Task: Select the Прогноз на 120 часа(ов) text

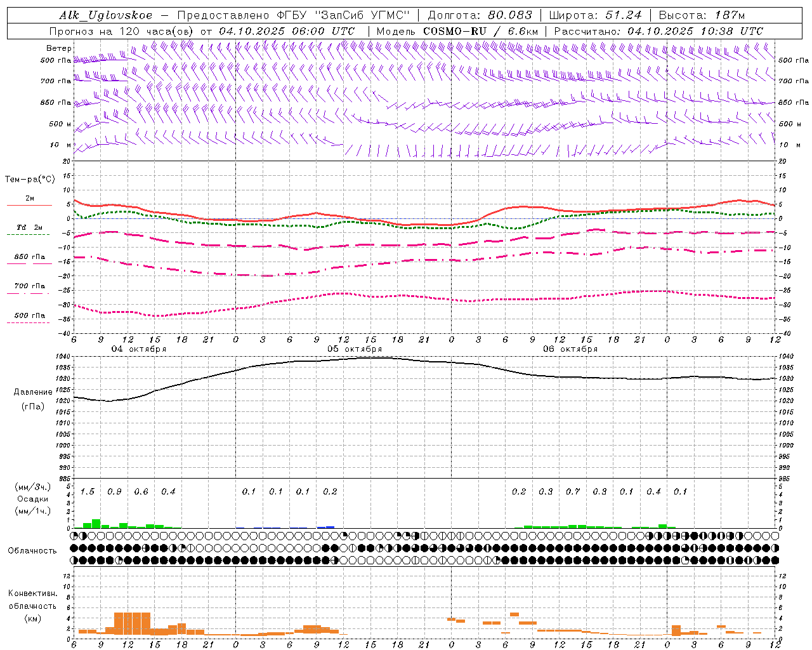Action: click(122, 31)
